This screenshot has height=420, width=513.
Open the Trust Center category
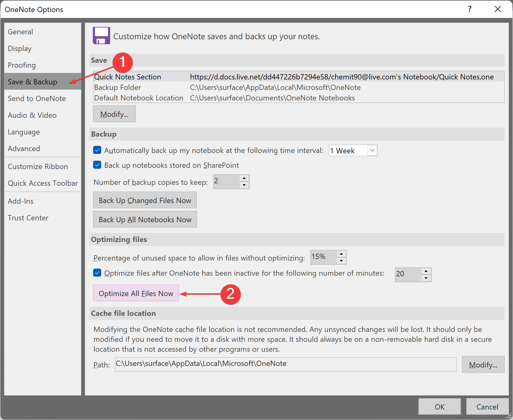tap(43, 218)
